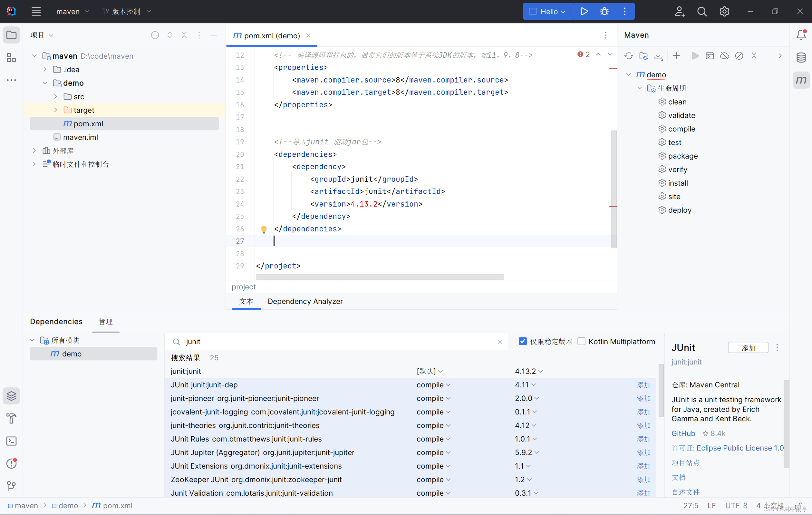Toggle stable versions only checkbox
812x515 pixels.
click(x=523, y=341)
